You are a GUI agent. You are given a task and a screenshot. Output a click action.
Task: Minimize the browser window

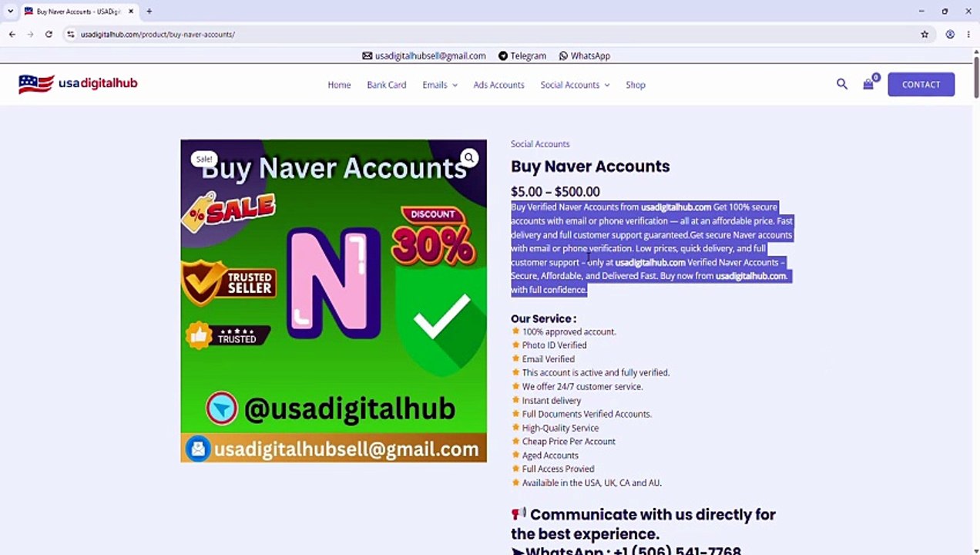coord(921,12)
